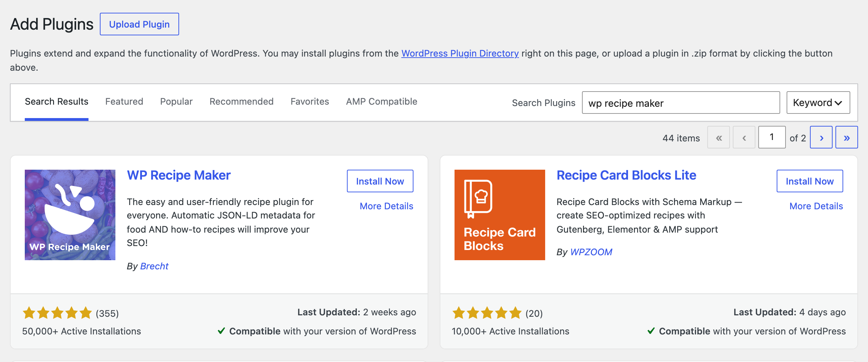Open the Favorites tab
Image resolution: width=868 pixels, height=362 pixels.
310,101
